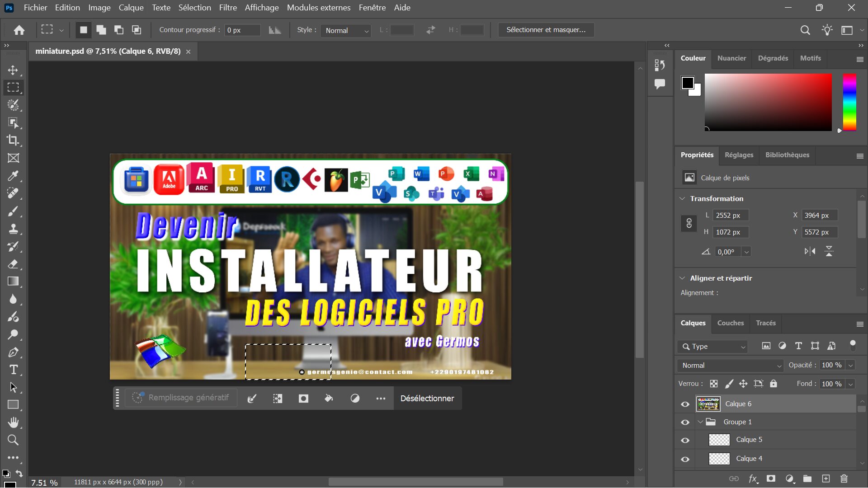The height and width of the screenshot is (488, 868).
Task: Select the Eyedropper tool
Action: point(13,176)
